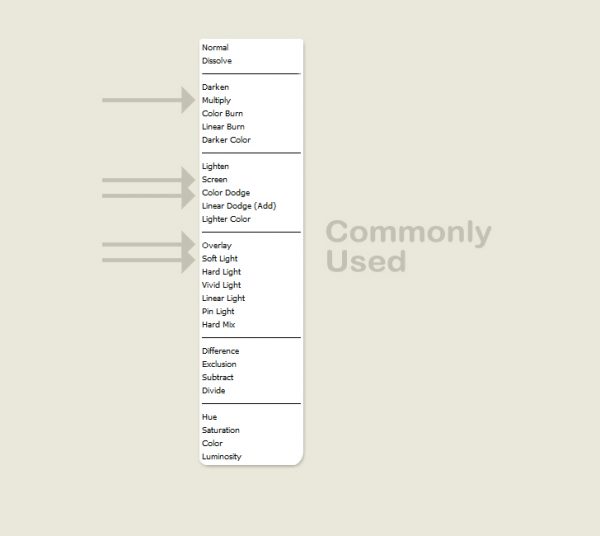Select Hard Light from the list

coord(221,272)
